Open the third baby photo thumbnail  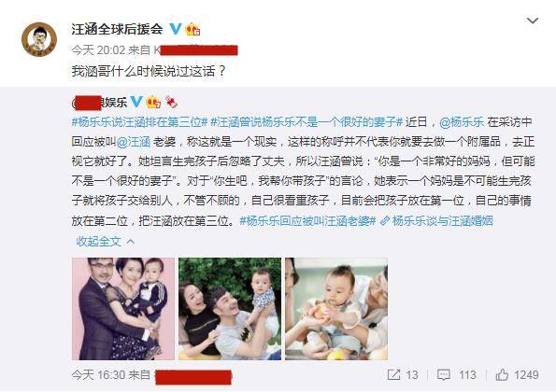click(336, 309)
